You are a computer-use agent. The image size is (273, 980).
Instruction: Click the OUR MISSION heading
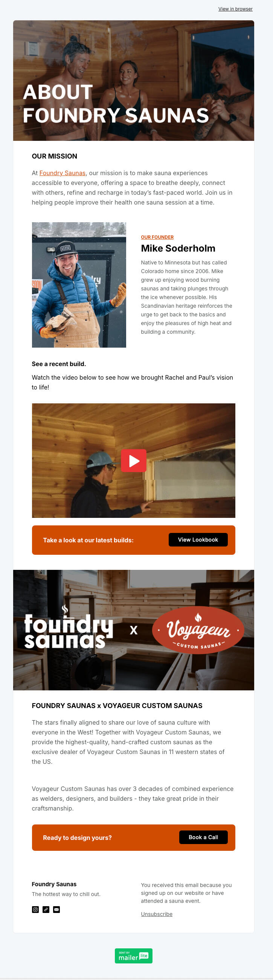(x=54, y=156)
